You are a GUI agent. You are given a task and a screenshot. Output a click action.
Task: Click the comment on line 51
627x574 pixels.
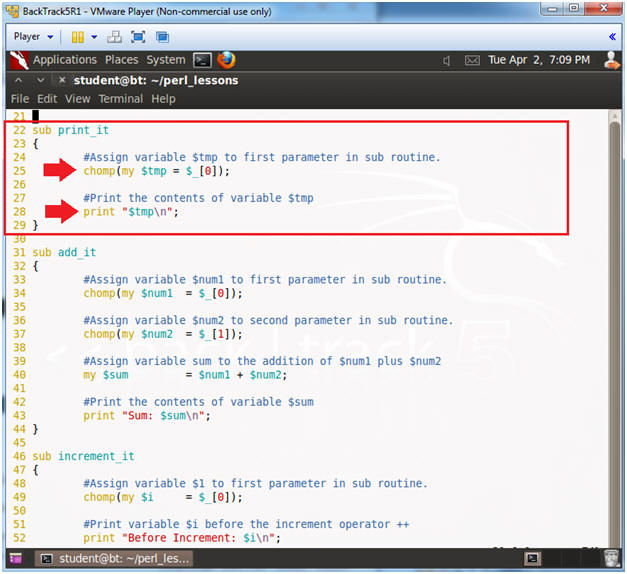246,524
